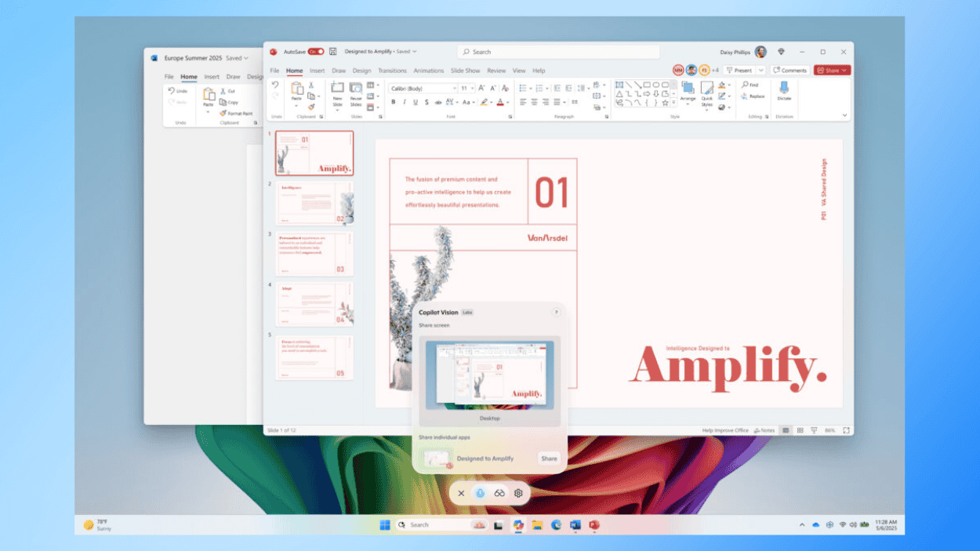Start Dictate microphone

tap(784, 91)
